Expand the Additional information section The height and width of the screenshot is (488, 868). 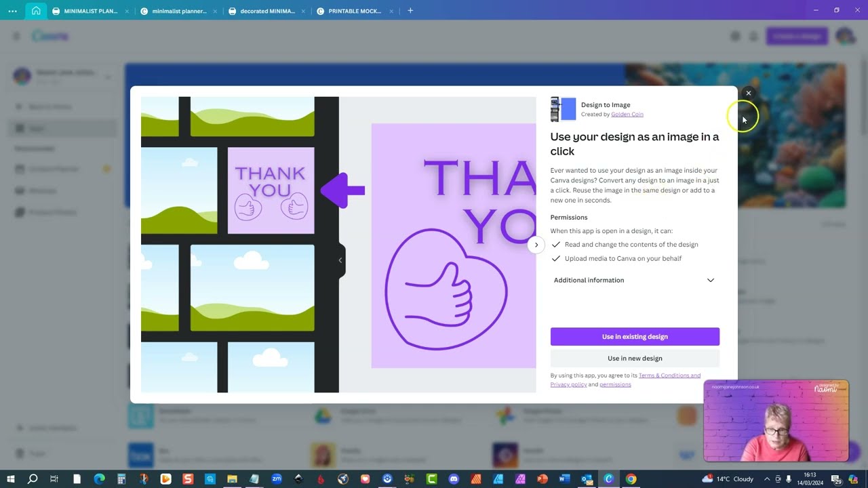click(x=635, y=280)
